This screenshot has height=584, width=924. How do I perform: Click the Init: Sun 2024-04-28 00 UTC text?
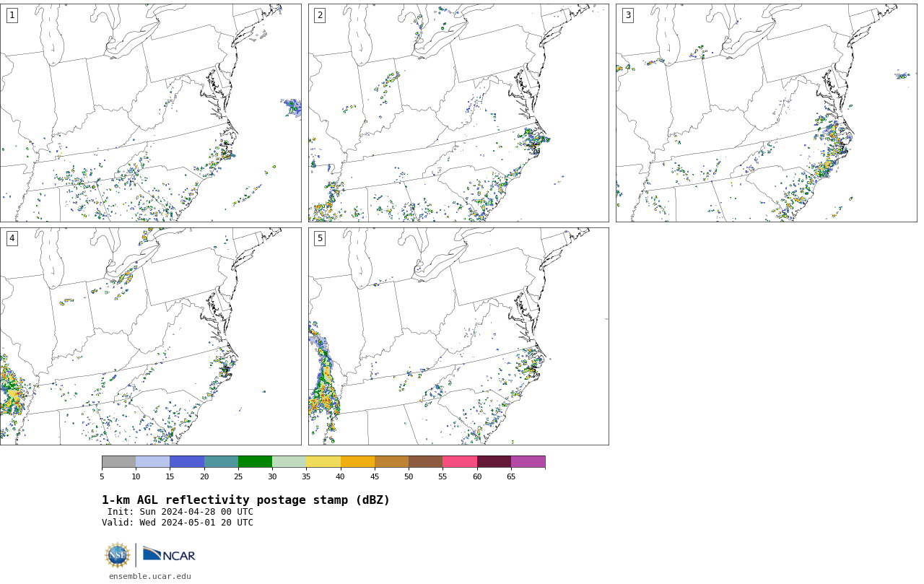pyautogui.click(x=180, y=512)
